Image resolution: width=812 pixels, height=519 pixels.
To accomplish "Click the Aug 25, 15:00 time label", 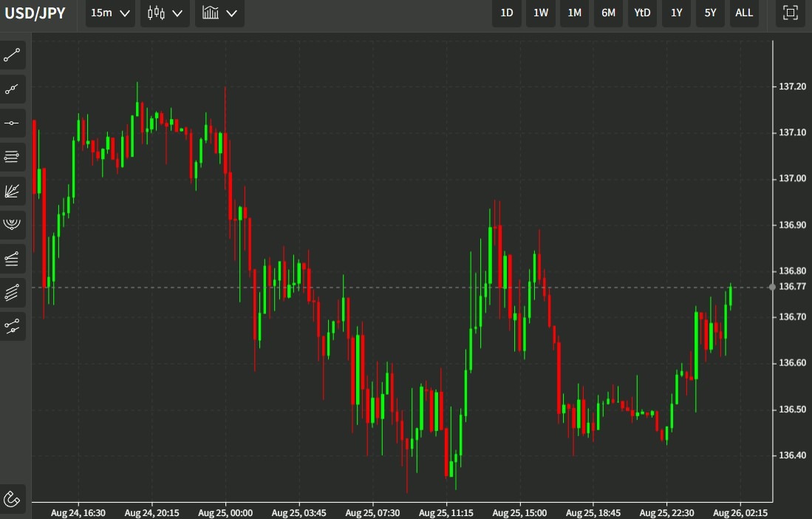I will (519, 513).
